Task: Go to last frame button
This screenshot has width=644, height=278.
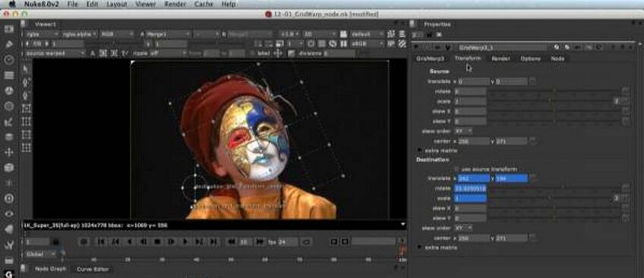Action: pos(213,242)
